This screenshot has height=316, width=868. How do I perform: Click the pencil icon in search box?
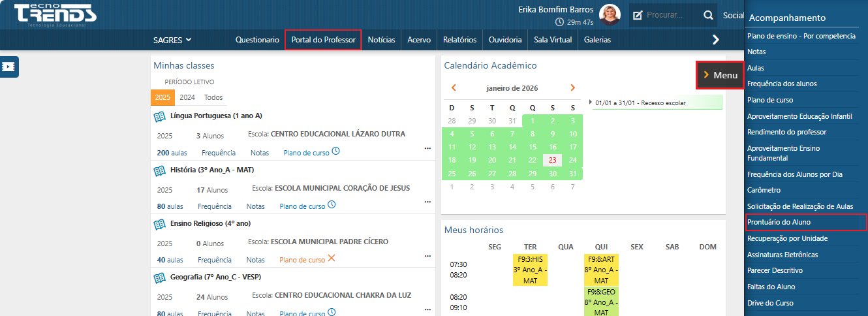(638, 15)
